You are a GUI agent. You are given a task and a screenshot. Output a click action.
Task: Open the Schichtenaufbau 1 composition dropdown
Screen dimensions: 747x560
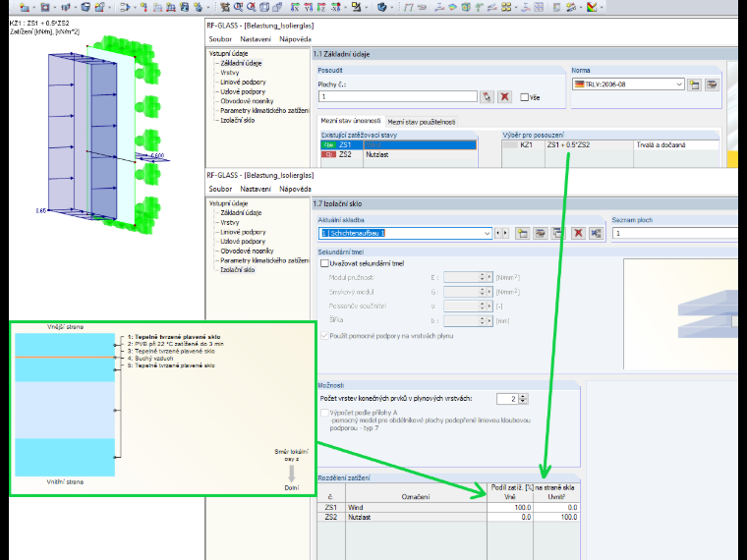(487, 234)
